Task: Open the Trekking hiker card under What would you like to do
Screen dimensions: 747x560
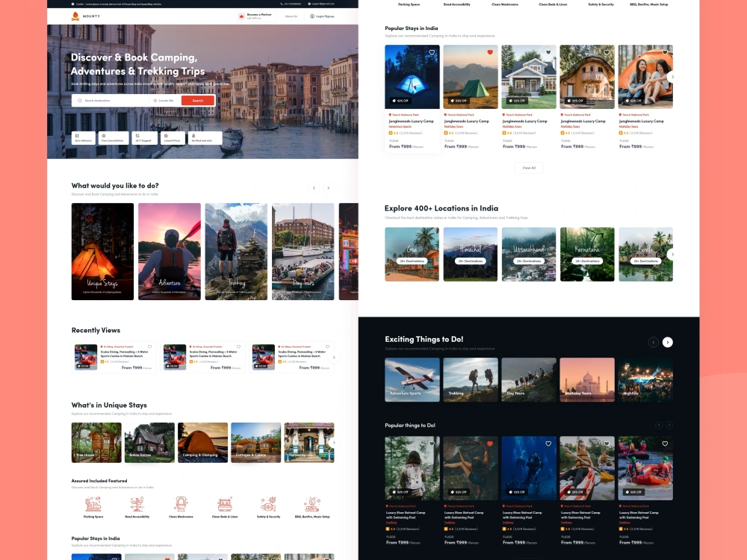Action: pos(236,252)
